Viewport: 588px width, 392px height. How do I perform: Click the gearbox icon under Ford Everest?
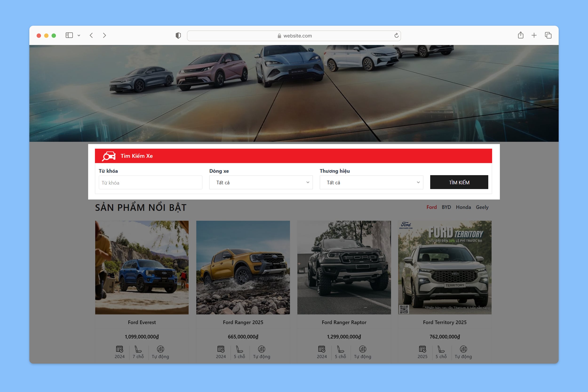point(160,349)
